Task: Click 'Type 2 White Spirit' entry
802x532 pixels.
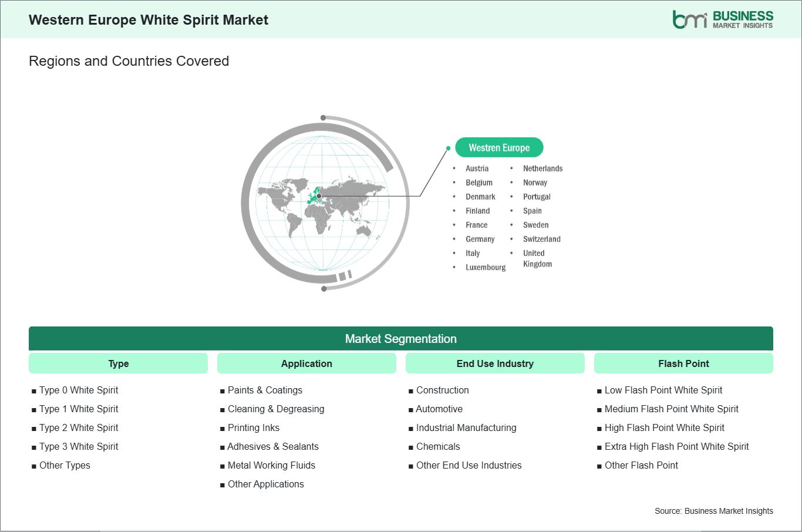Action: click(x=79, y=427)
